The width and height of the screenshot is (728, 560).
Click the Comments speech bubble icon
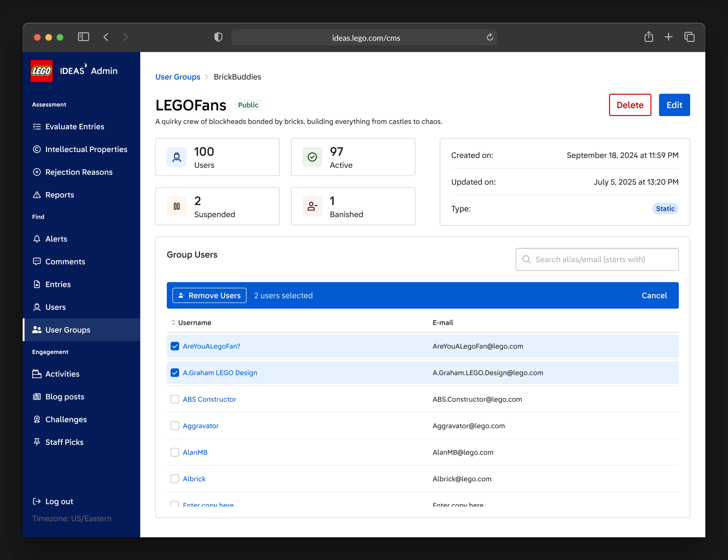point(37,262)
